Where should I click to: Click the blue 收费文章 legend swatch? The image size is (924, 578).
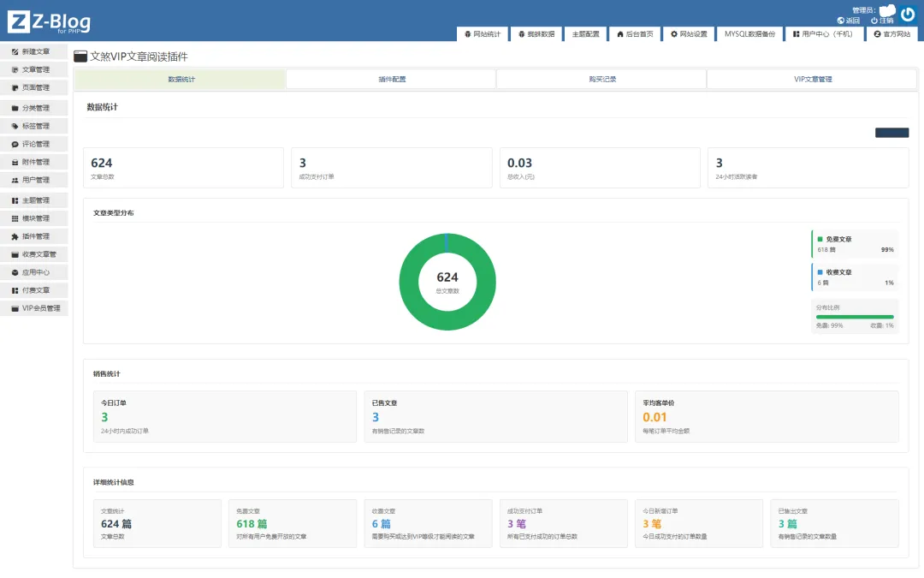pyautogui.click(x=820, y=272)
